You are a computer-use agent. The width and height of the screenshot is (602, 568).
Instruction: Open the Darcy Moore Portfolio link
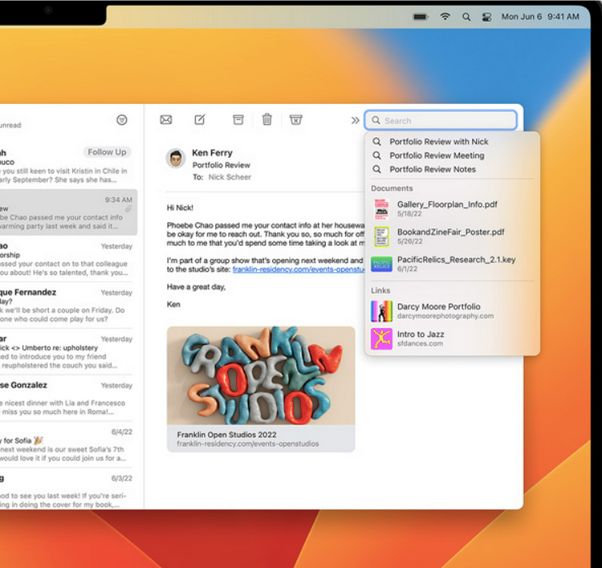452,311
